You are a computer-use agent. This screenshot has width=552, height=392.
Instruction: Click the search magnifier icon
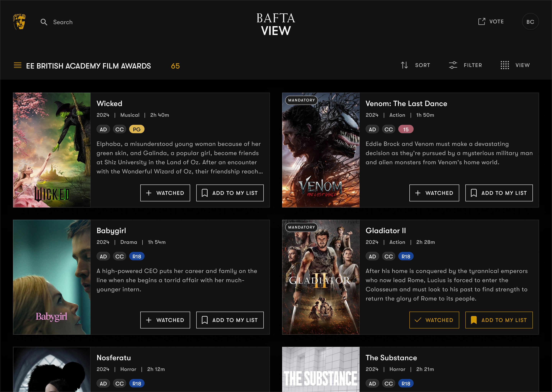[x=44, y=22]
